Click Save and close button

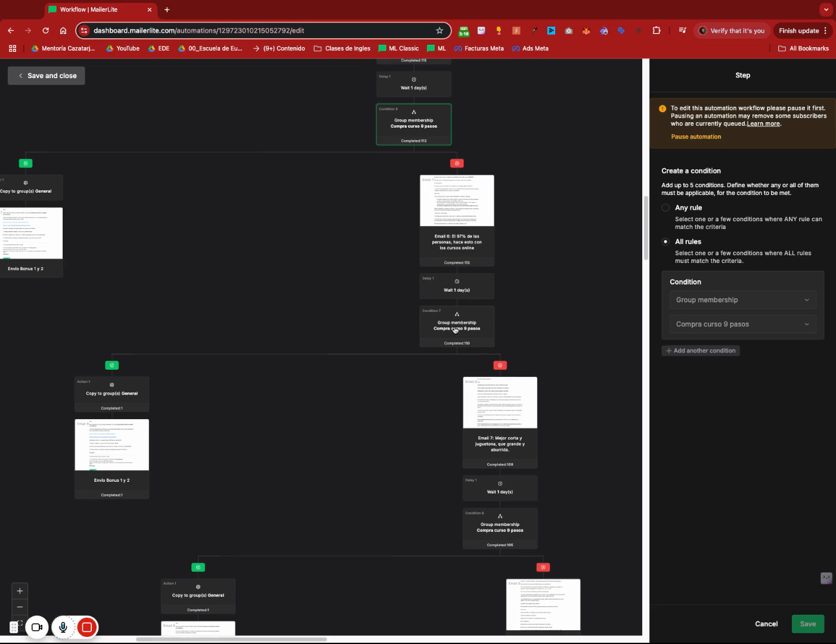[47, 76]
